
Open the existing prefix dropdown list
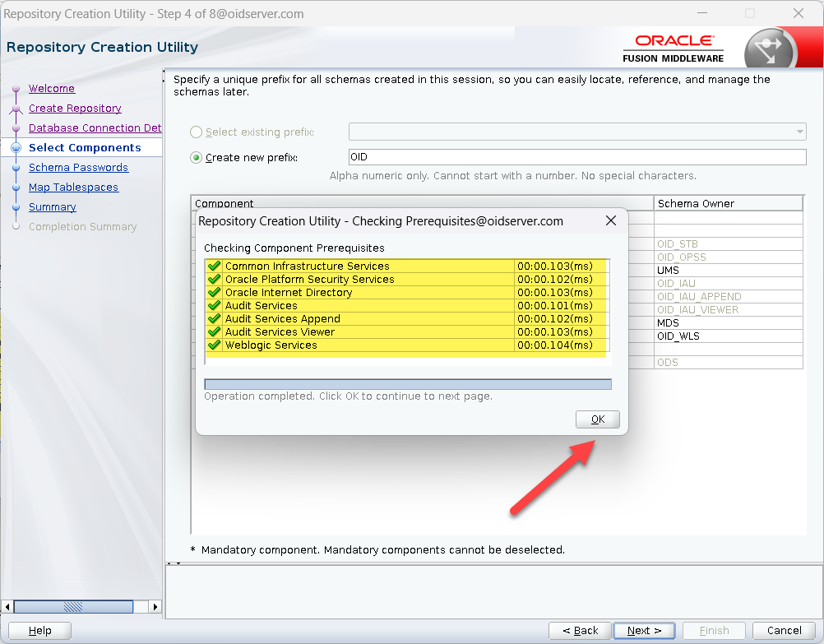799,132
